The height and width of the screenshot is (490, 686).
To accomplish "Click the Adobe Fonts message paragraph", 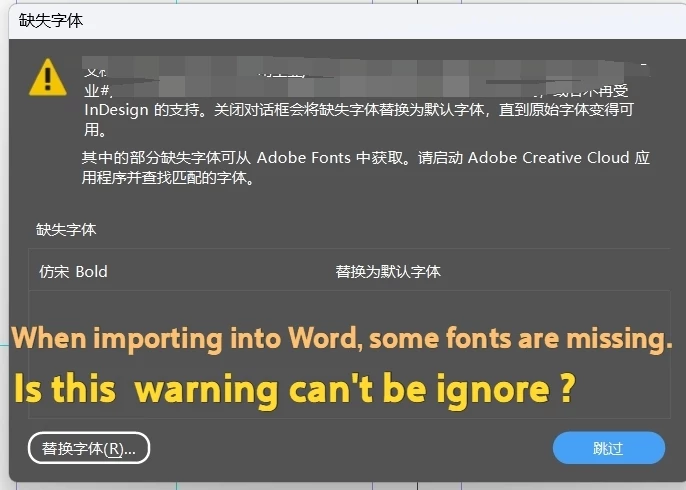I will pos(365,168).
